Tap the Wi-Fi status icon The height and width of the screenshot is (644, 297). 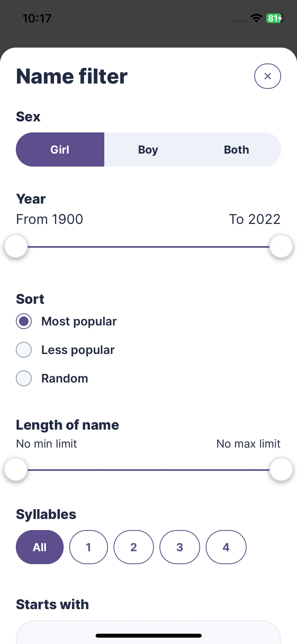click(x=256, y=18)
